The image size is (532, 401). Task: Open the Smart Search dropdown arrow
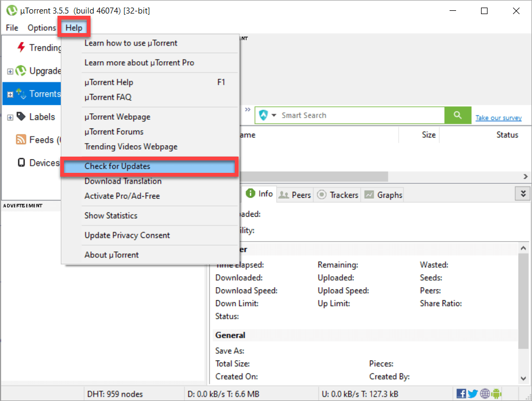[273, 115]
